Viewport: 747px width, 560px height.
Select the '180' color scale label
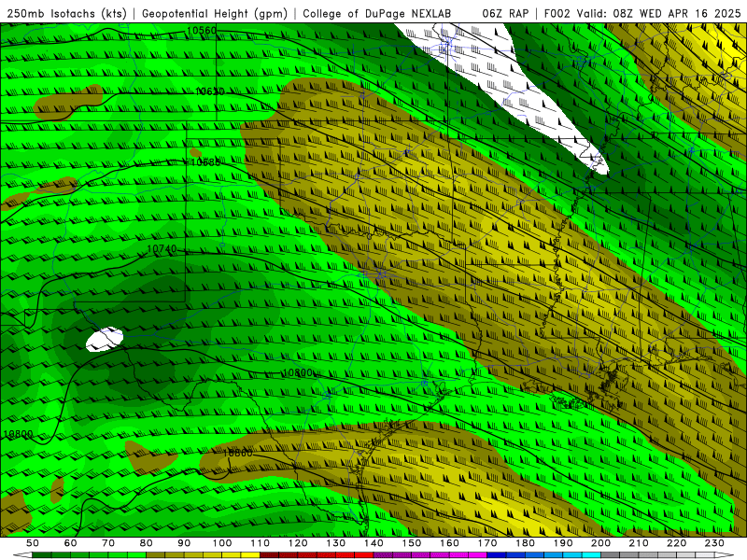tap(525, 543)
